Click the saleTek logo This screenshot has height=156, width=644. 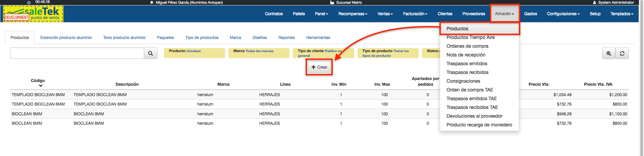[33, 14]
